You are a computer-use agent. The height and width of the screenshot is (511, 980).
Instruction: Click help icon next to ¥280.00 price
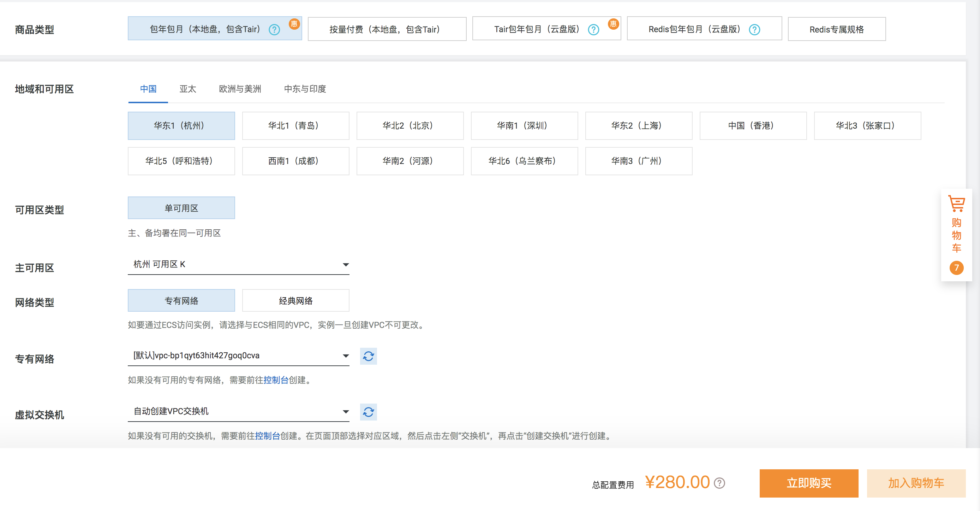[719, 483]
